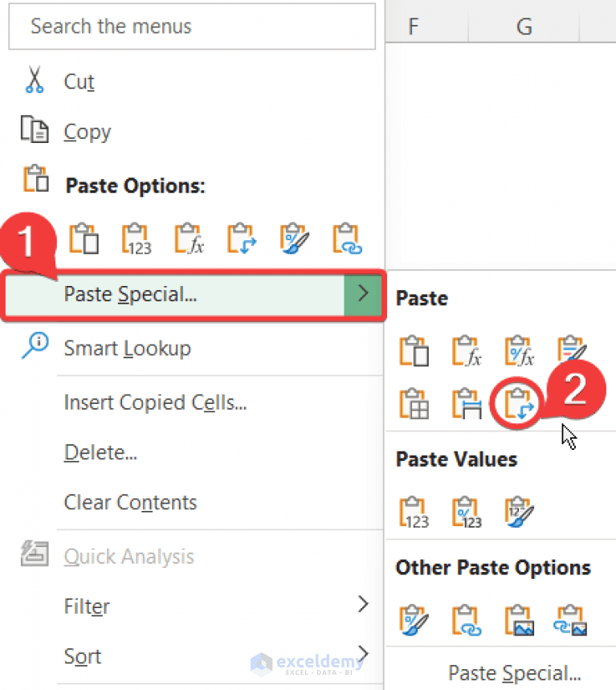616x690 pixels.
Task: Choose the Linked Picture paste icon
Action: [572, 619]
